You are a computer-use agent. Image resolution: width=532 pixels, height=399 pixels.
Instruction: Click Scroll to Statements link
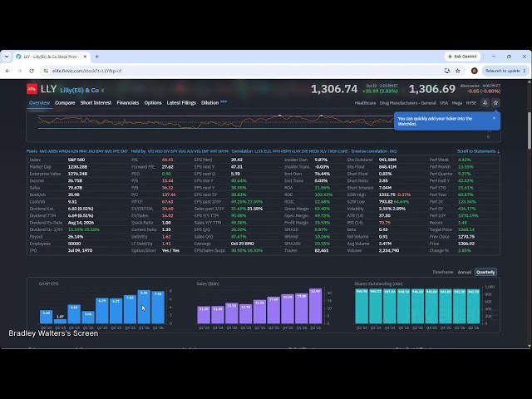pos(478,151)
